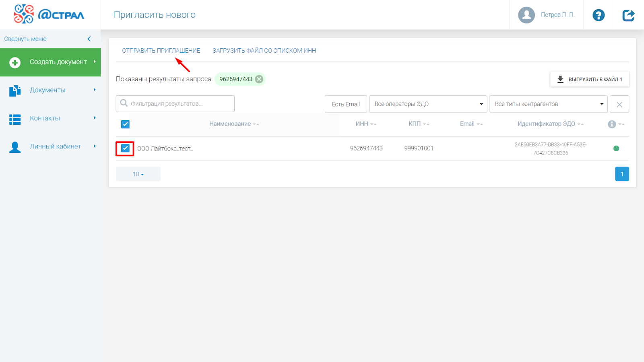644x362 pixels.
Task: Click the green status dot for ООО Лайтбокс_тест_
Action: [616, 148]
